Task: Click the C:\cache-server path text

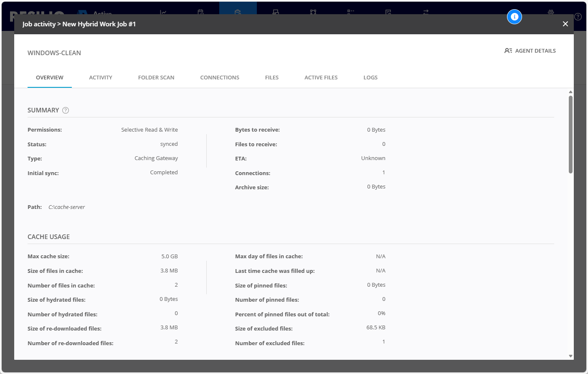Action: (67, 207)
